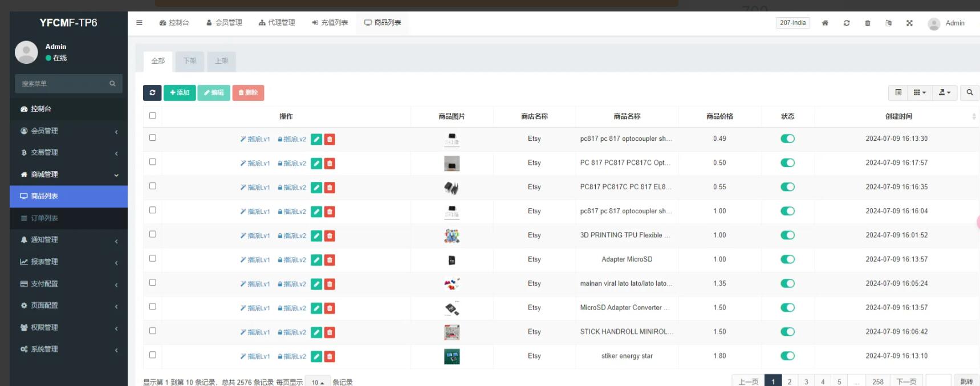The width and height of the screenshot is (980, 386).
Task: Go to page 2 in pagination
Action: (x=790, y=381)
